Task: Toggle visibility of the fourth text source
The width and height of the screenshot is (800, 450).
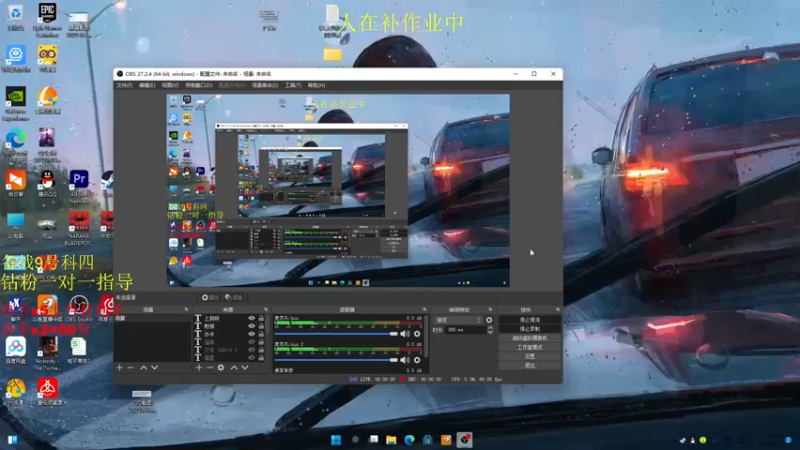Action: (x=252, y=342)
